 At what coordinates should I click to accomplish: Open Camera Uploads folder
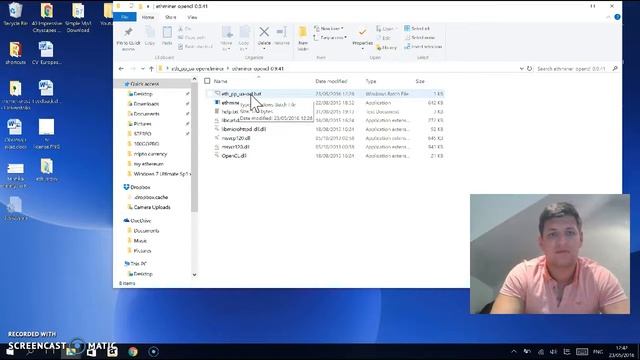(152, 207)
